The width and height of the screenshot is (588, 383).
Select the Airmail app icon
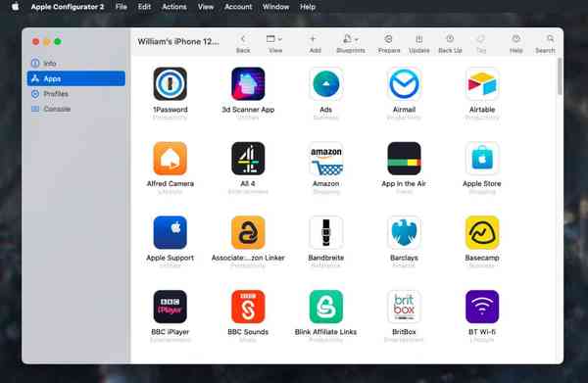(x=404, y=83)
